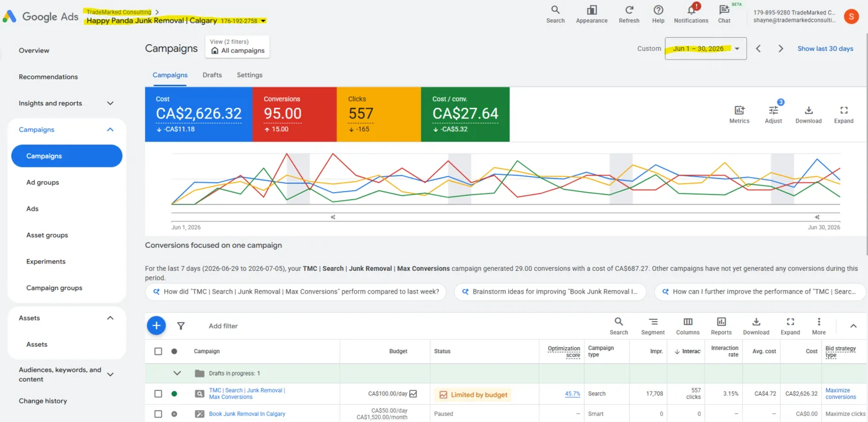Click the status column header dot
The height and width of the screenshot is (422, 868).
174,351
